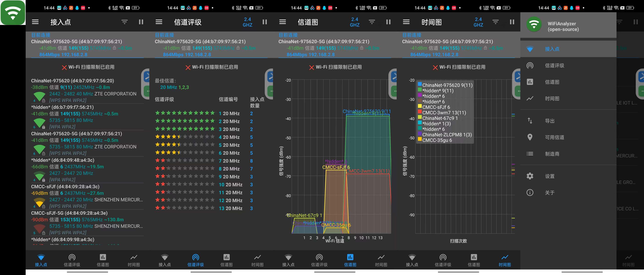Open hamburger menu on 信道评级 screen
The width and height of the screenshot is (644, 275).
(x=159, y=22)
